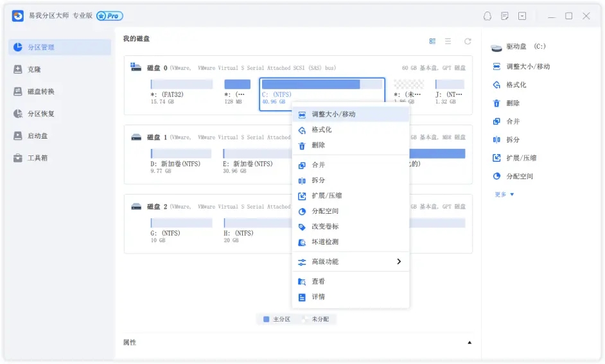Click 扩展/压缩 icon in the right panel

click(x=496, y=158)
